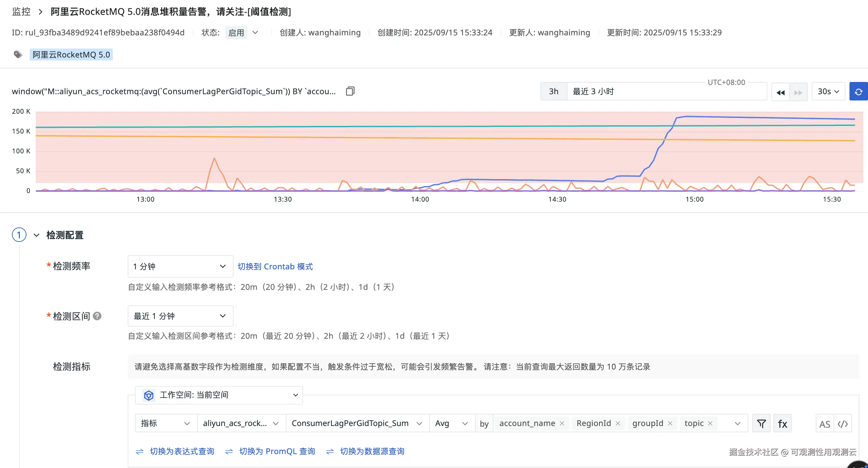Image resolution: width=868 pixels, height=468 pixels.
Task: Add a function with fx button
Action: 782,423
